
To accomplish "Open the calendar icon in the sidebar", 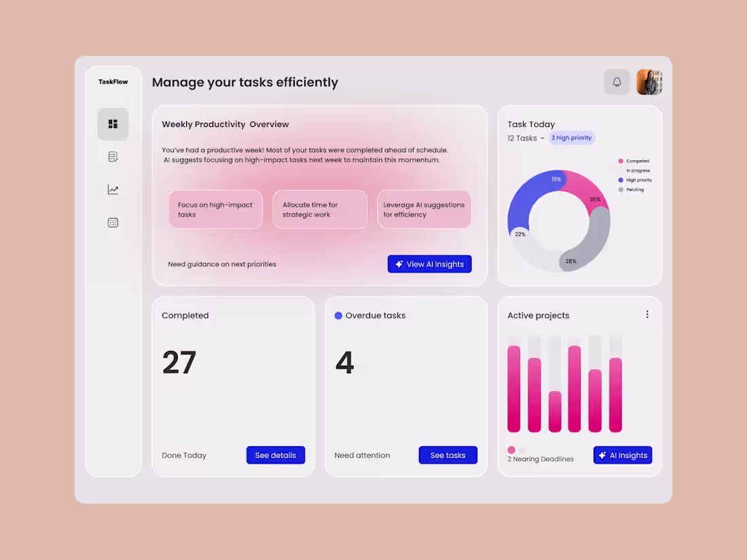I will pos(113,222).
